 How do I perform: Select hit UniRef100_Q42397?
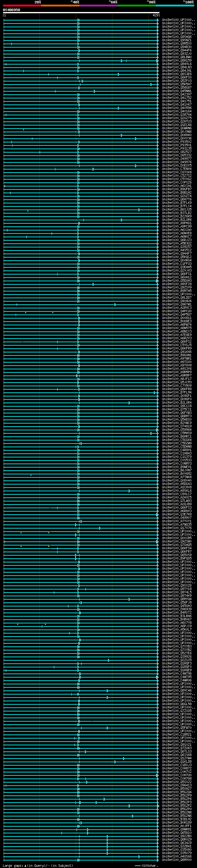click(x=176, y=94)
